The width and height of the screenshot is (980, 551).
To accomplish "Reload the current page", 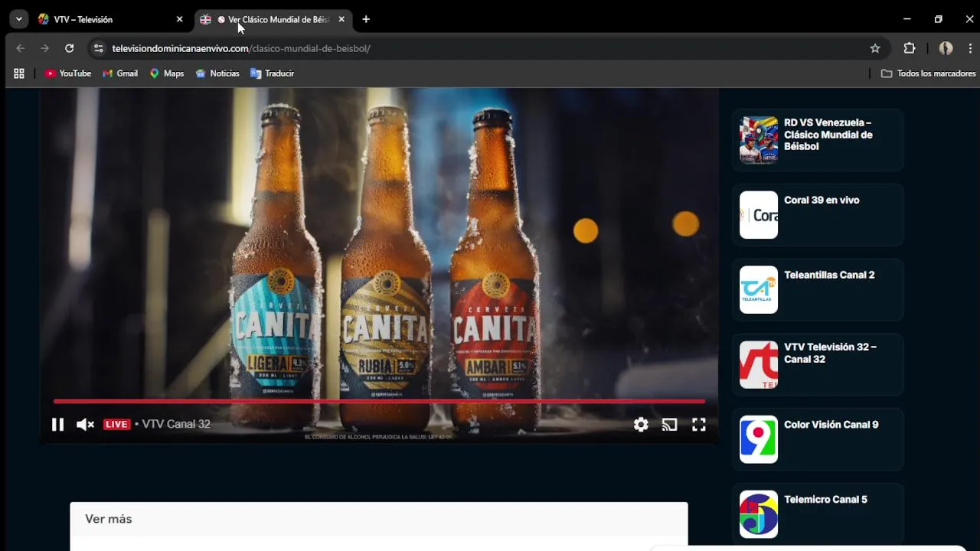I will click(x=69, y=48).
